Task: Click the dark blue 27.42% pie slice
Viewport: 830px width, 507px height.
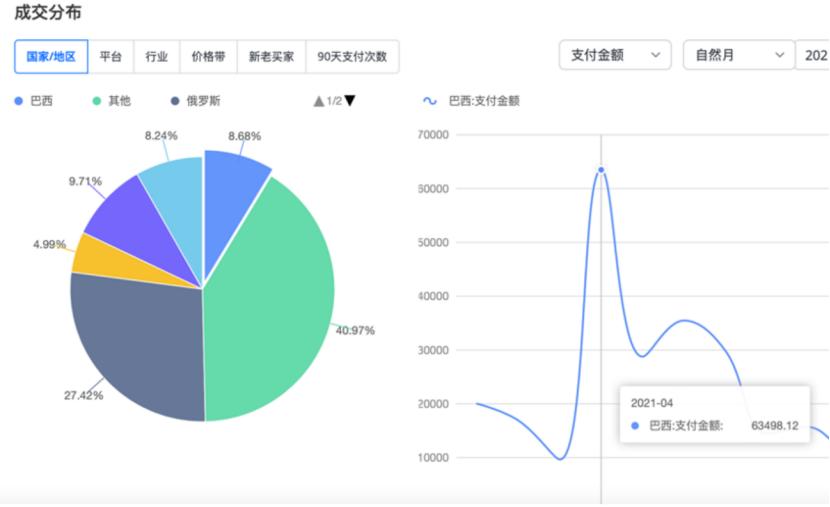Action: click(x=140, y=340)
